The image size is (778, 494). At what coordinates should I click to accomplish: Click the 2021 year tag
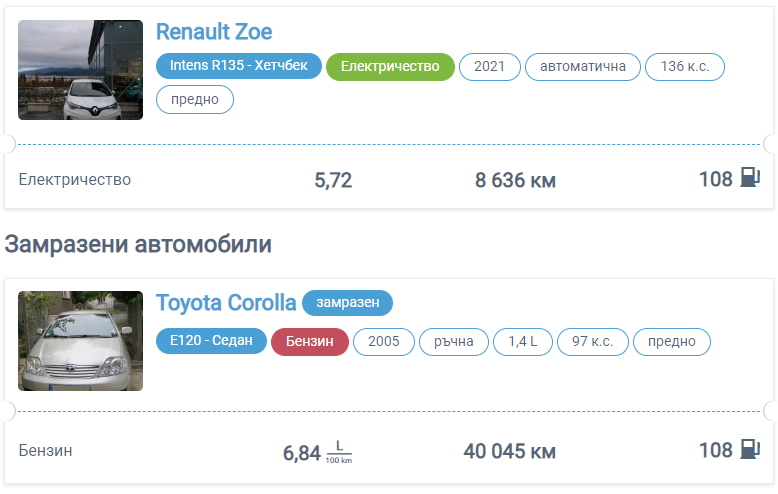[490, 66]
